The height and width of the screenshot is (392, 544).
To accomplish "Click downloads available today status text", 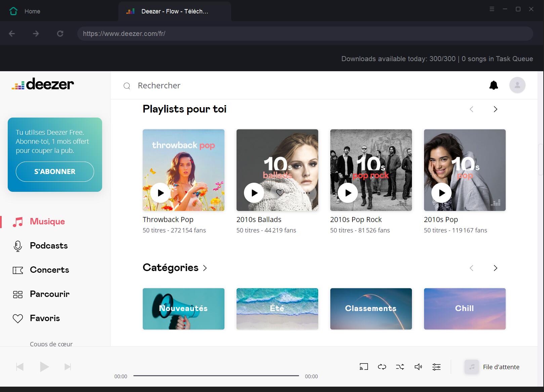I will pyautogui.click(x=437, y=59).
